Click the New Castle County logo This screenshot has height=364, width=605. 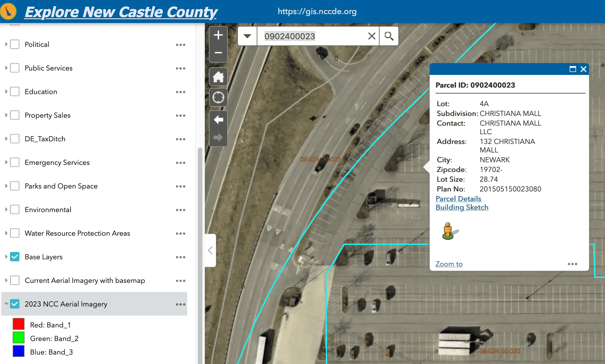[x=8, y=11]
